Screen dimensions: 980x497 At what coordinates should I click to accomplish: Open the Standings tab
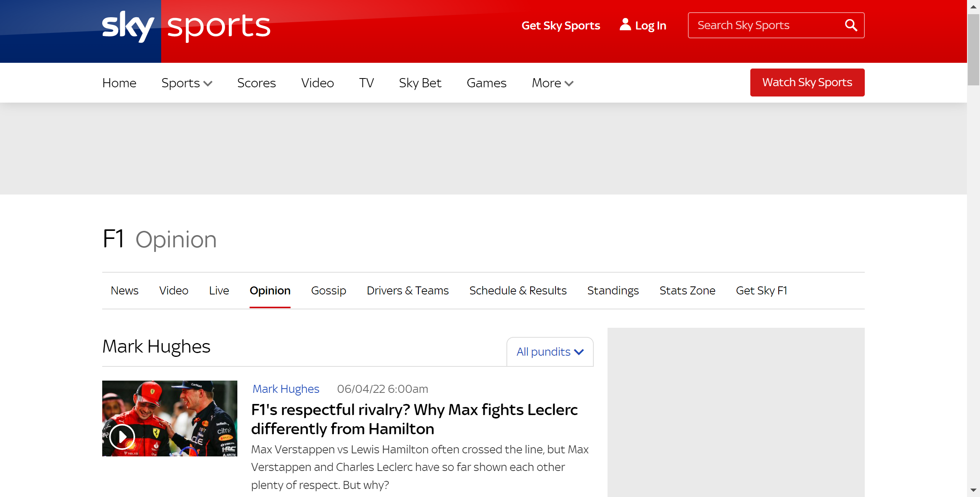(612, 291)
